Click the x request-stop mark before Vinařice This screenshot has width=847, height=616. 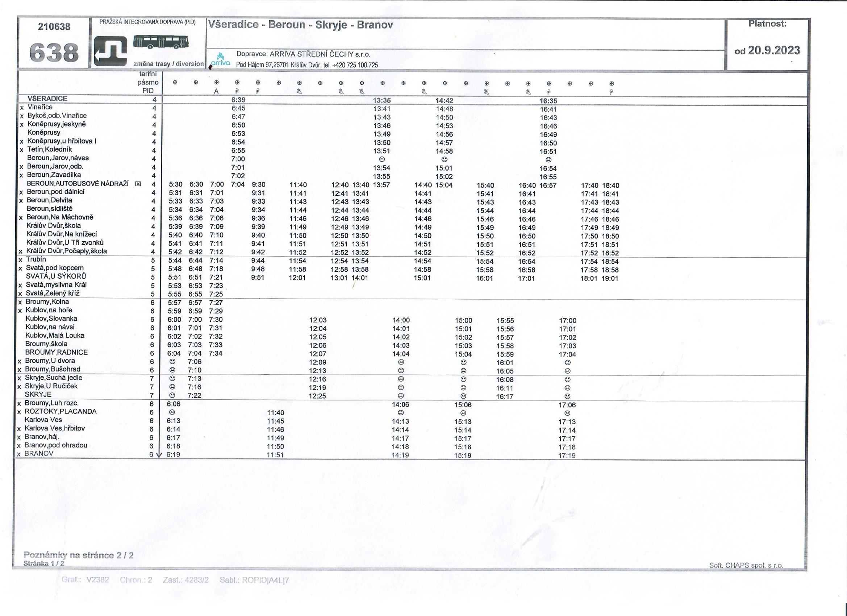pyautogui.click(x=22, y=108)
